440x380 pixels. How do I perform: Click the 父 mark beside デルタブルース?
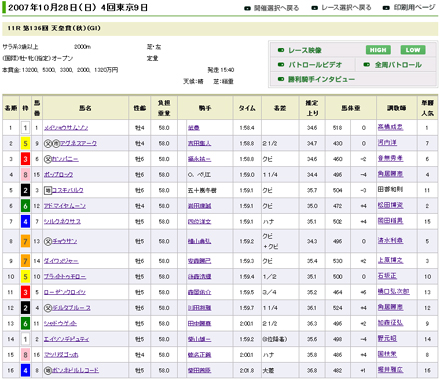tap(48, 308)
